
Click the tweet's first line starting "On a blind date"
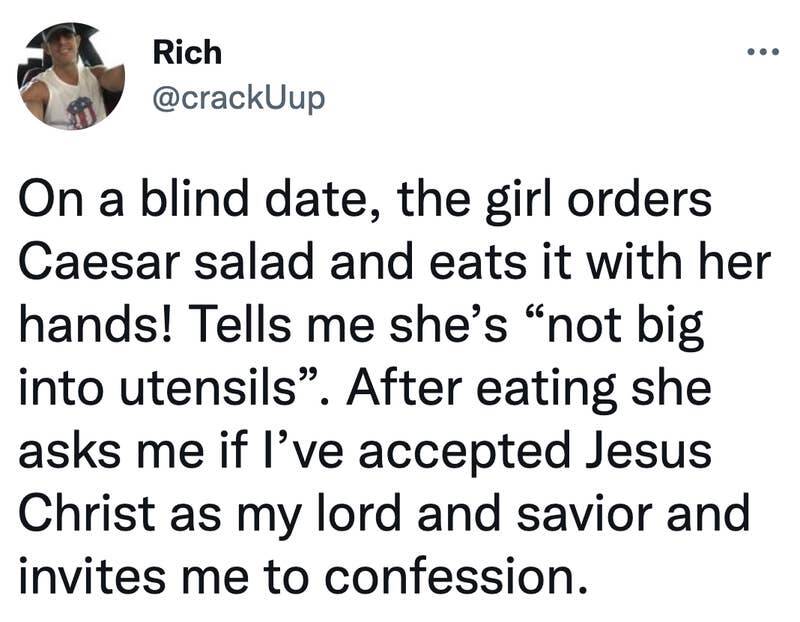[366, 199]
